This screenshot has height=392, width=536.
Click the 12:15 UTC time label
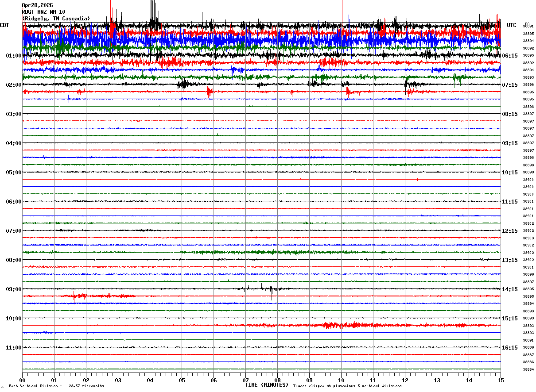tap(510, 231)
